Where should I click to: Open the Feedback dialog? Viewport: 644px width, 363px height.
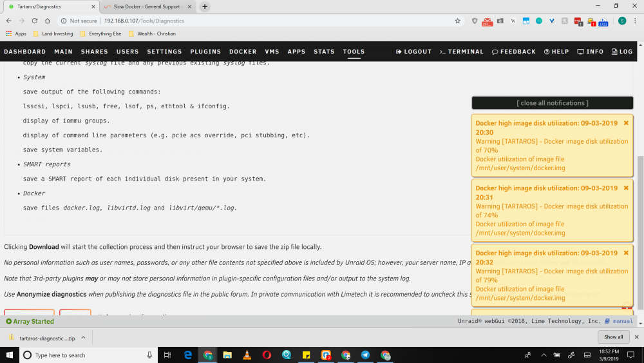point(514,52)
